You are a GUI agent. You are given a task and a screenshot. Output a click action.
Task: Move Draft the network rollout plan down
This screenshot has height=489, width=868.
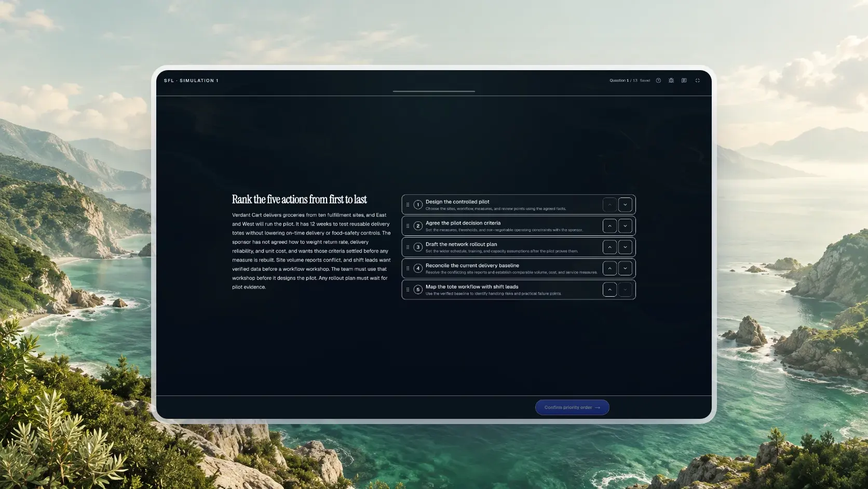pos(625,247)
